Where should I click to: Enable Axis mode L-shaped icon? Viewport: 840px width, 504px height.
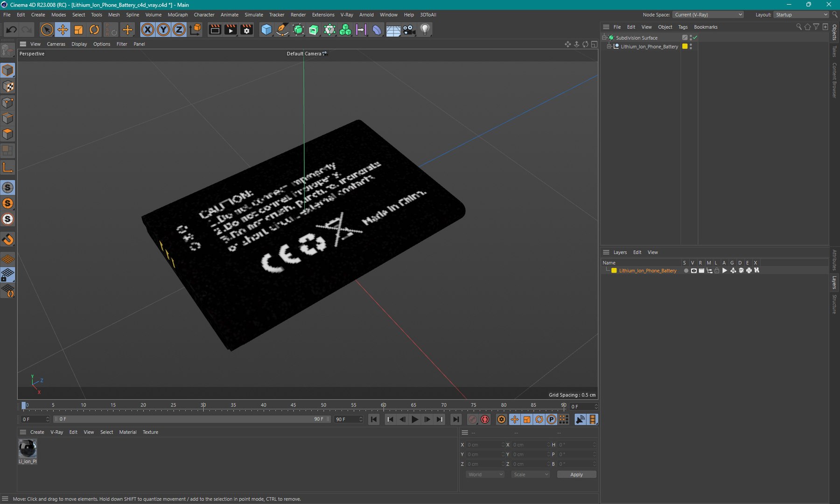pyautogui.click(x=8, y=167)
